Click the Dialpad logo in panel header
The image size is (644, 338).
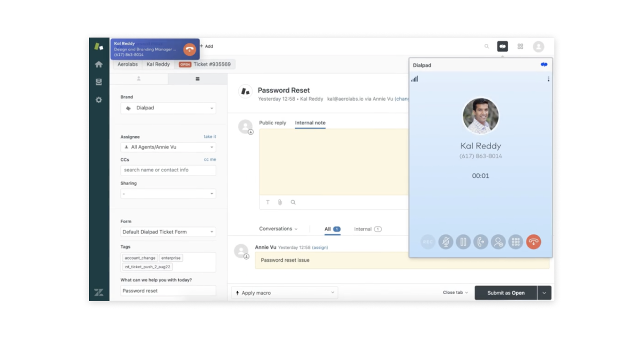pos(544,65)
